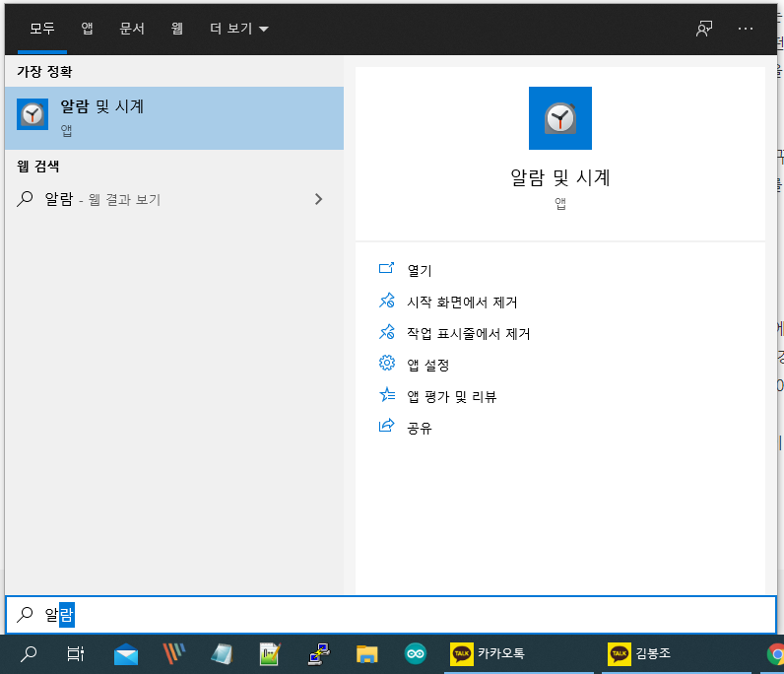
Task: Click the star icon beside 앱 평가 및 리뷰
Action: click(386, 395)
